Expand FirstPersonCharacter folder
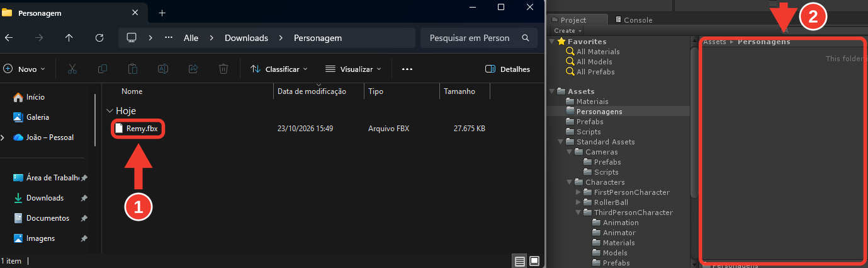This screenshot has height=268, width=868. 579,192
